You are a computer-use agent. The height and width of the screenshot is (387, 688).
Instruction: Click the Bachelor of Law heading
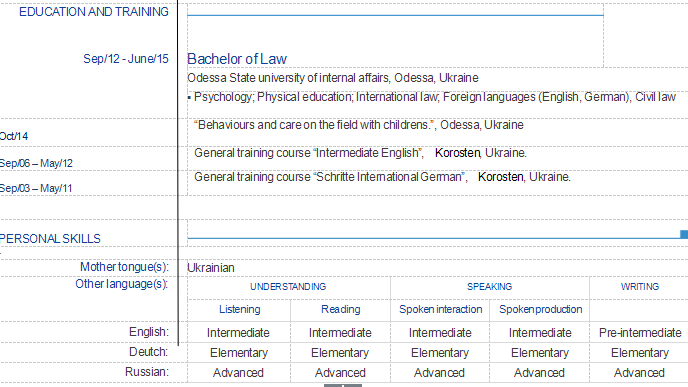pos(237,59)
